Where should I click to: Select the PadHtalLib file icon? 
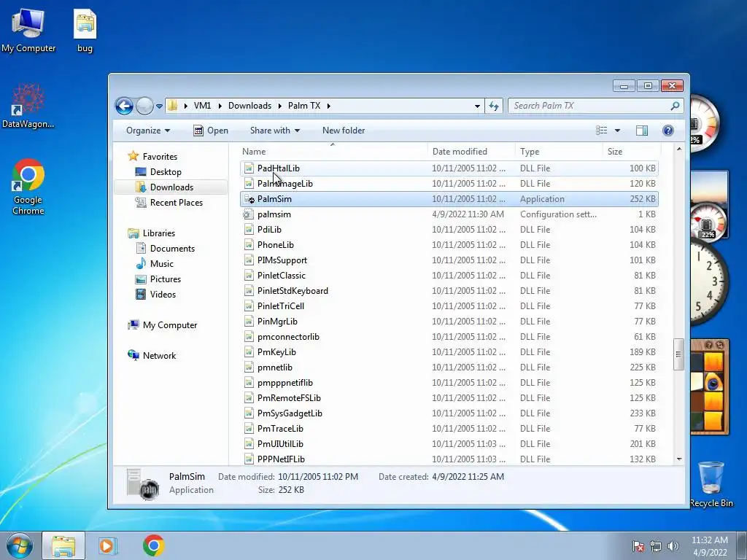pyautogui.click(x=249, y=168)
